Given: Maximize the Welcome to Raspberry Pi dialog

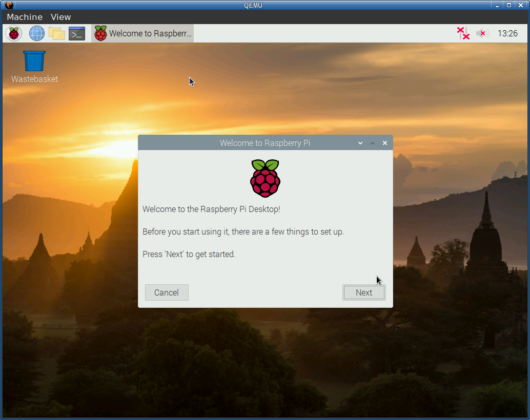Looking at the screenshot, I should pos(373,143).
